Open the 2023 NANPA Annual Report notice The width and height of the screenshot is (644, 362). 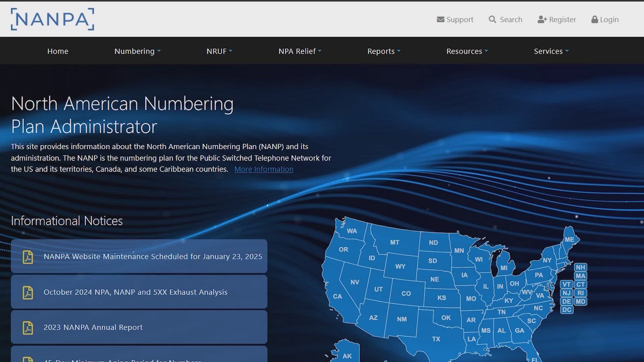point(93,327)
